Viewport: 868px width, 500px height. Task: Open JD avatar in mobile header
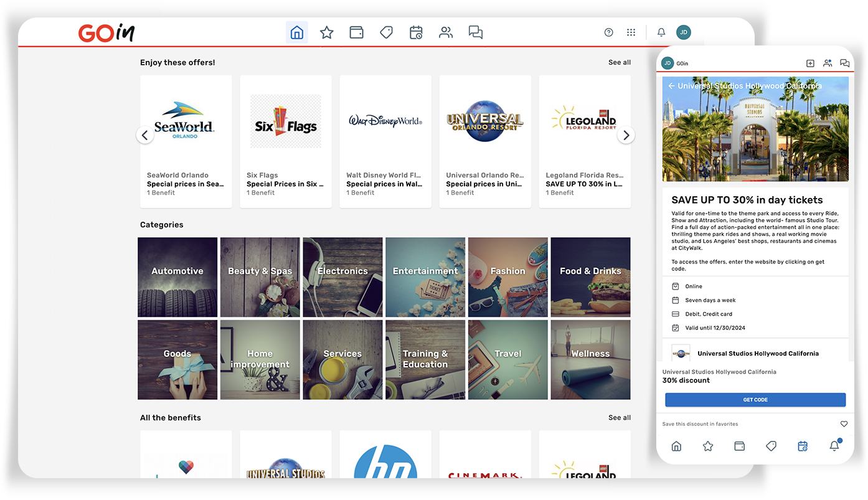tap(668, 63)
